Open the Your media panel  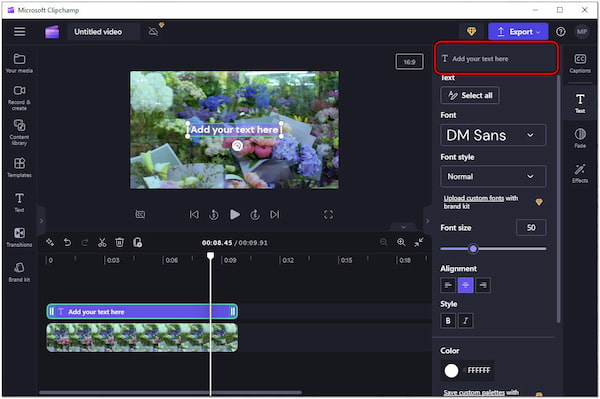point(19,63)
